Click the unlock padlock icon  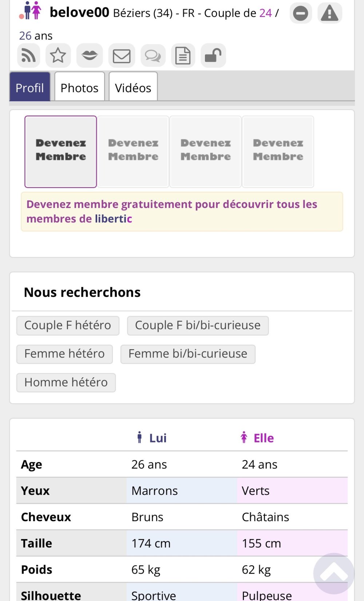(x=213, y=56)
